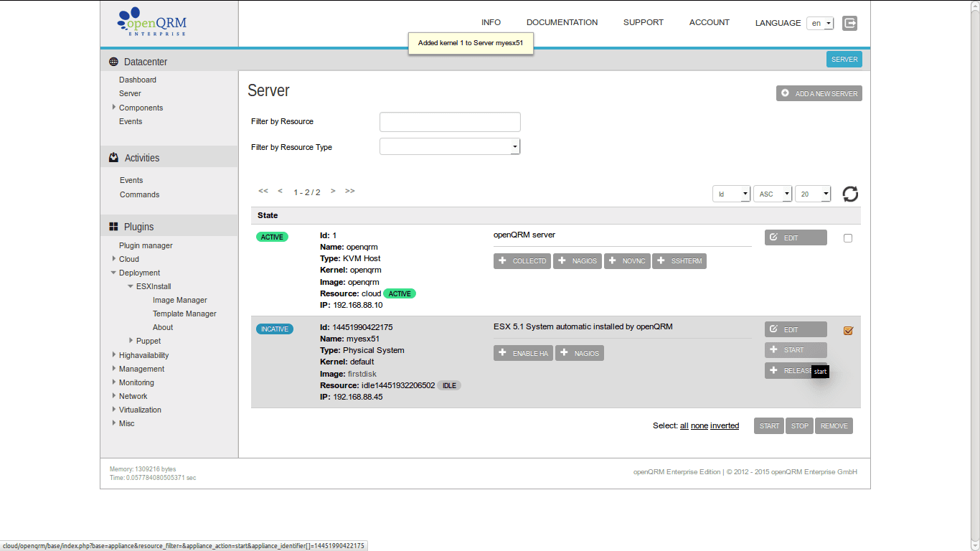980x551 pixels.
Task: Open the SUPPORT menu
Action: tap(644, 22)
